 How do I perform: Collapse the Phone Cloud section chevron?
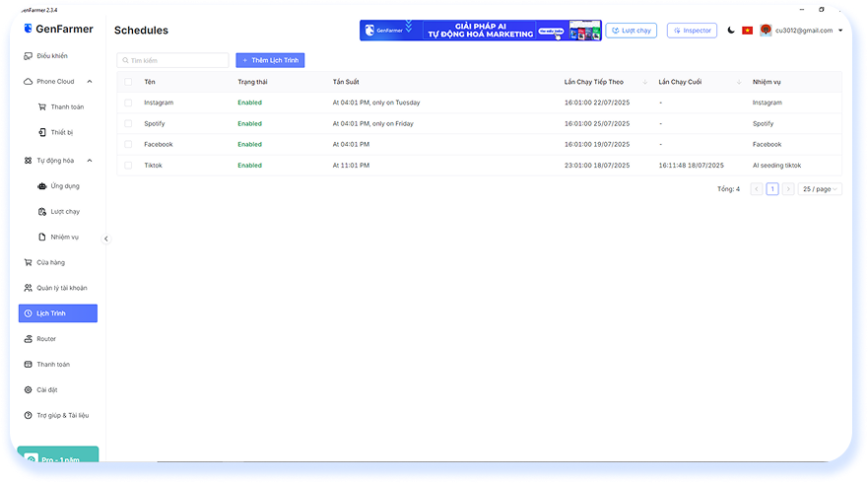click(x=90, y=82)
